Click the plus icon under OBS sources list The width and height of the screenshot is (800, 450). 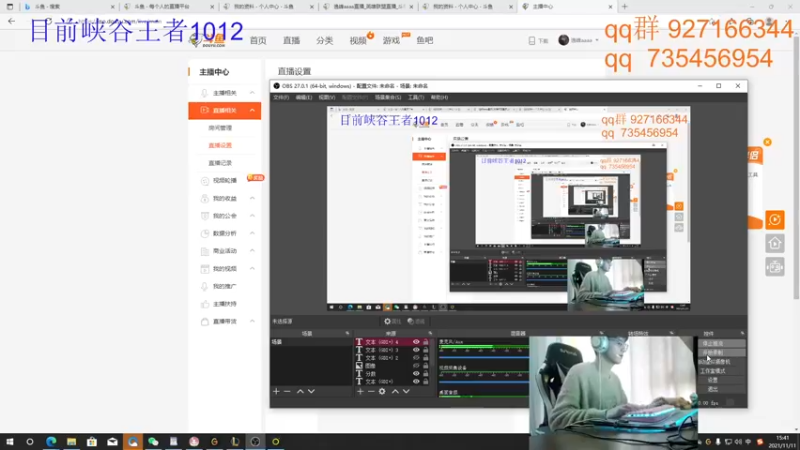point(360,391)
